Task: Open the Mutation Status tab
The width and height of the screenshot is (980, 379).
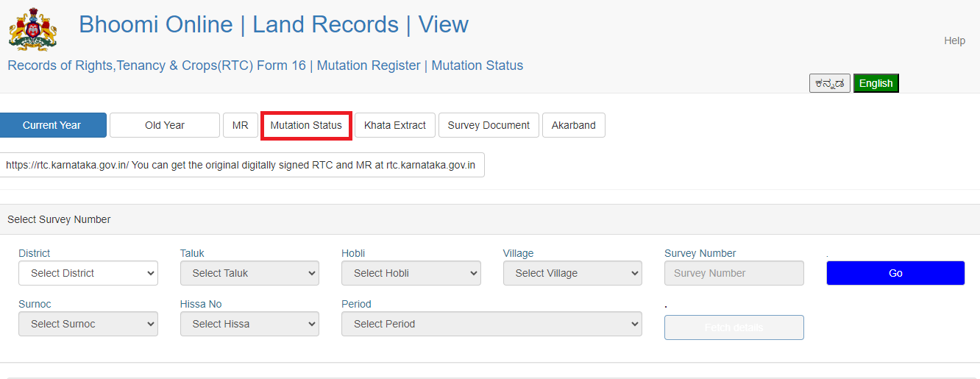Action: coord(306,125)
